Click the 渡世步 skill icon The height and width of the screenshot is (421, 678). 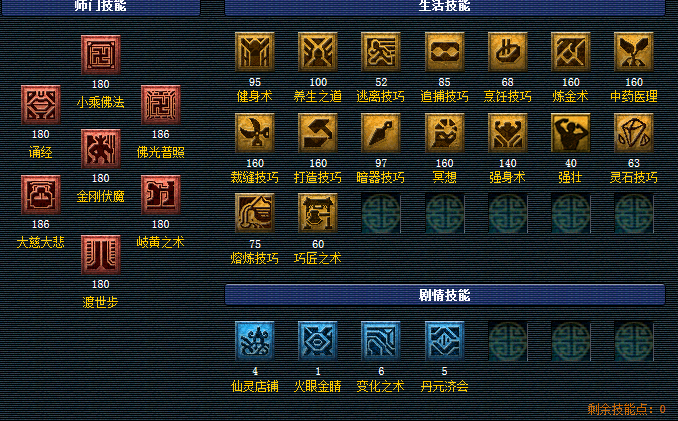tap(101, 255)
